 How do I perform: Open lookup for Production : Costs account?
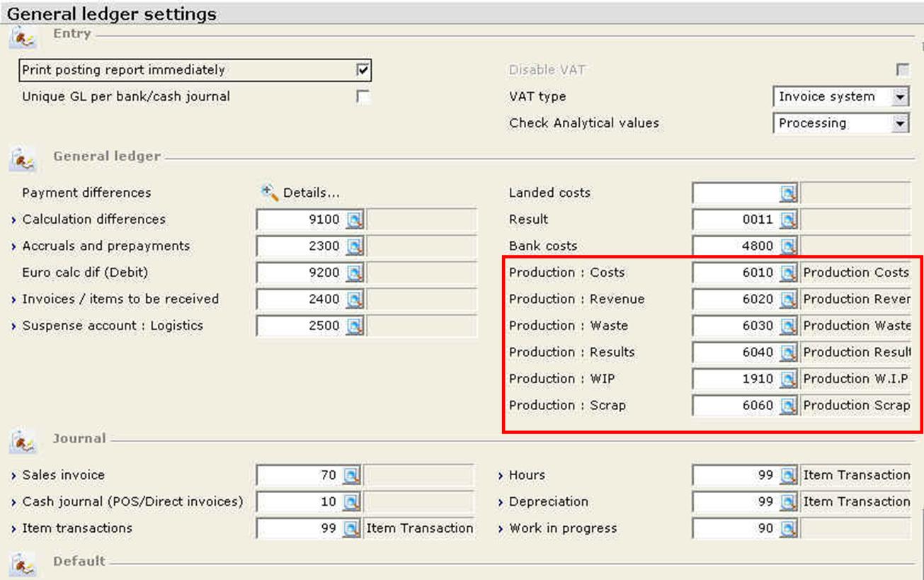point(789,273)
